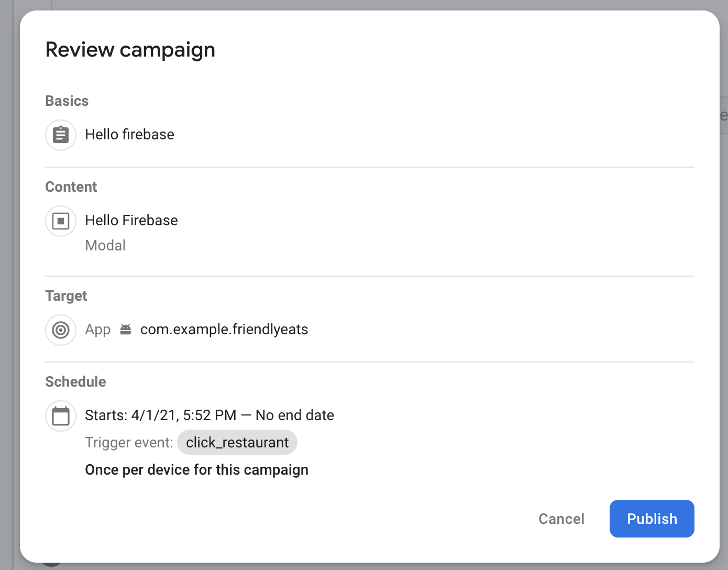
Task: Click the Android robot icon
Action: pyautogui.click(x=126, y=330)
